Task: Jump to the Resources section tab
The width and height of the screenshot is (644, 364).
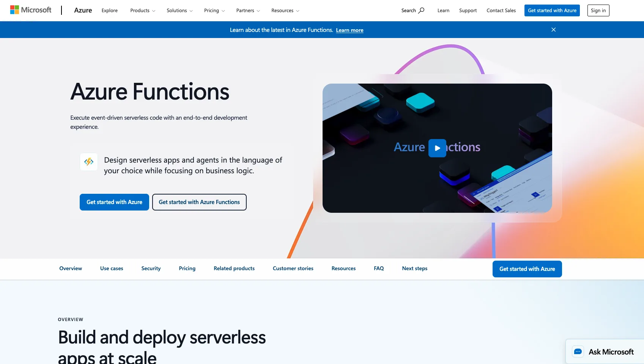Action: [343, 268]
